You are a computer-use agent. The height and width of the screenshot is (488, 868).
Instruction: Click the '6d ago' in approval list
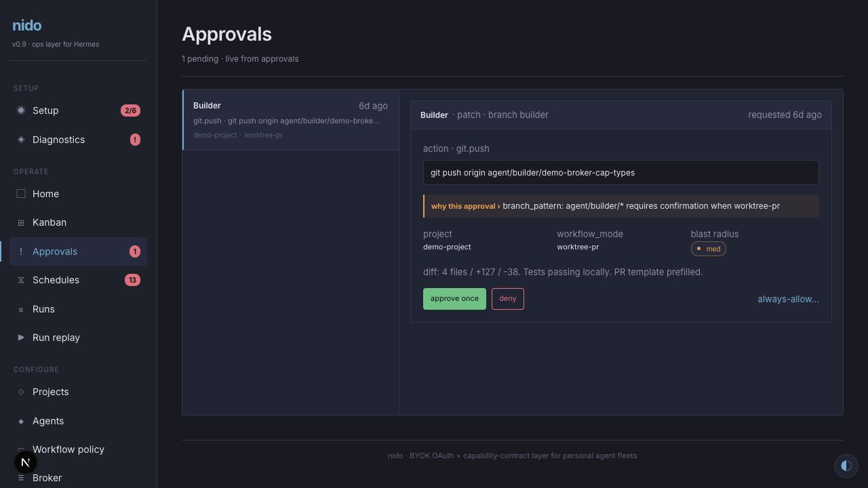[373, 106]
